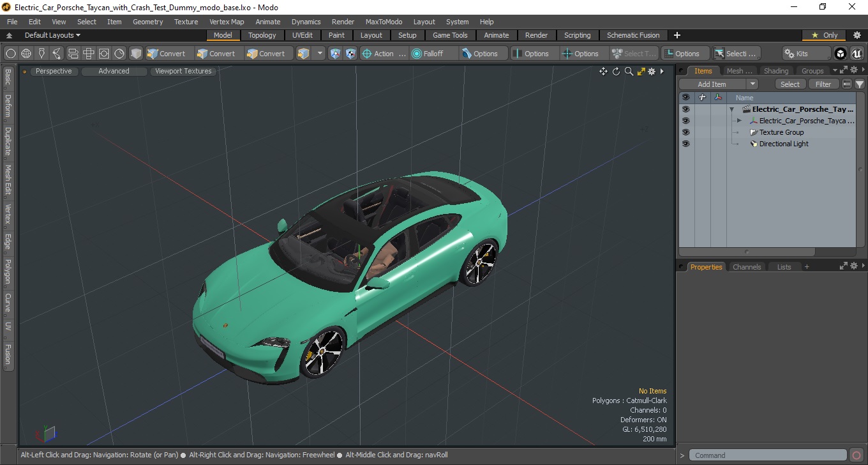Image resolution: width=868 pixels, height=465 pixels.
Task: Click the viewport rotate icon
Action: (616, 72)
